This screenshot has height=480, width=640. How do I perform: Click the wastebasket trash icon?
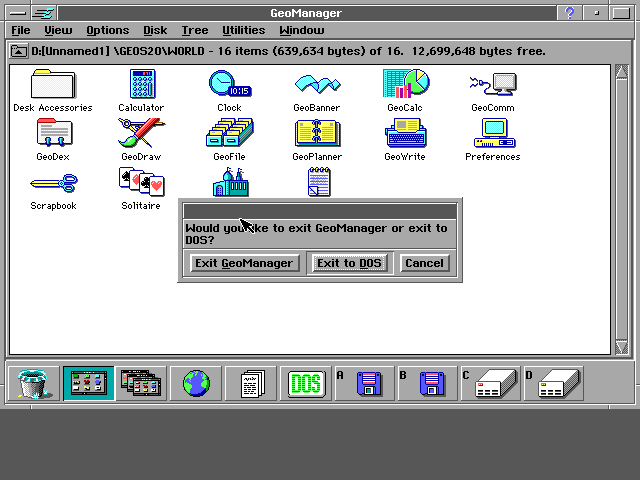coord(34,384)
